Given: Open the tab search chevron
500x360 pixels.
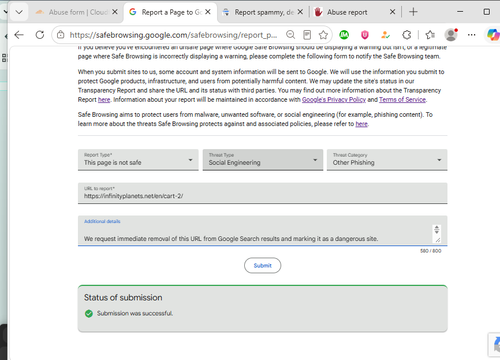Looking at the screenshot, I should 19,12.
